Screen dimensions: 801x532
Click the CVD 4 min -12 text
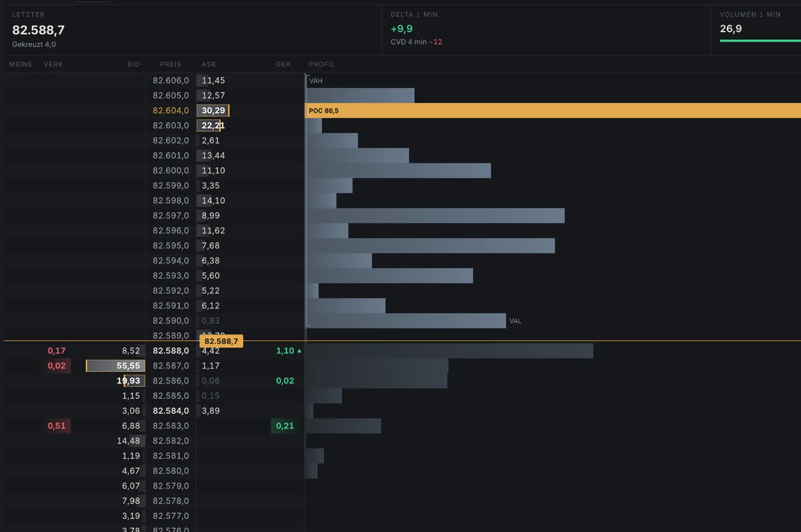coord(417,42)
